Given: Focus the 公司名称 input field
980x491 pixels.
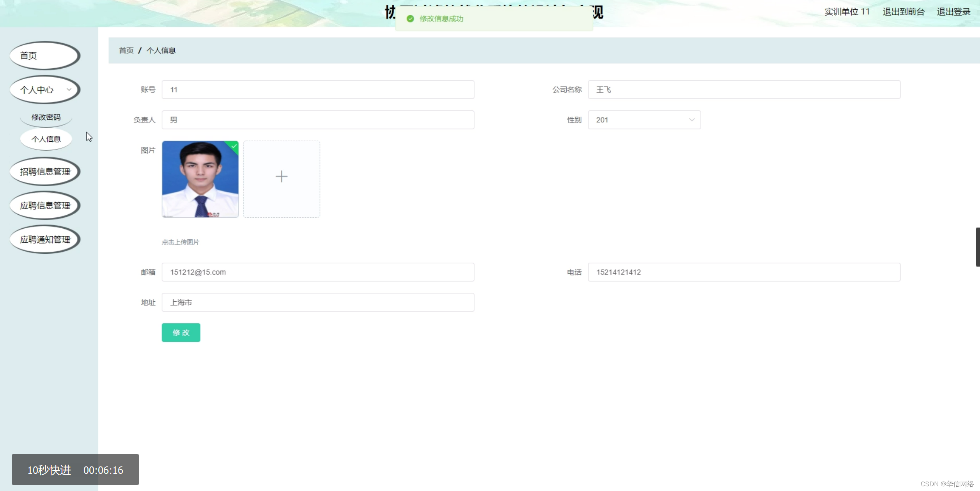Looking at the screenshot, I should 744,90.
